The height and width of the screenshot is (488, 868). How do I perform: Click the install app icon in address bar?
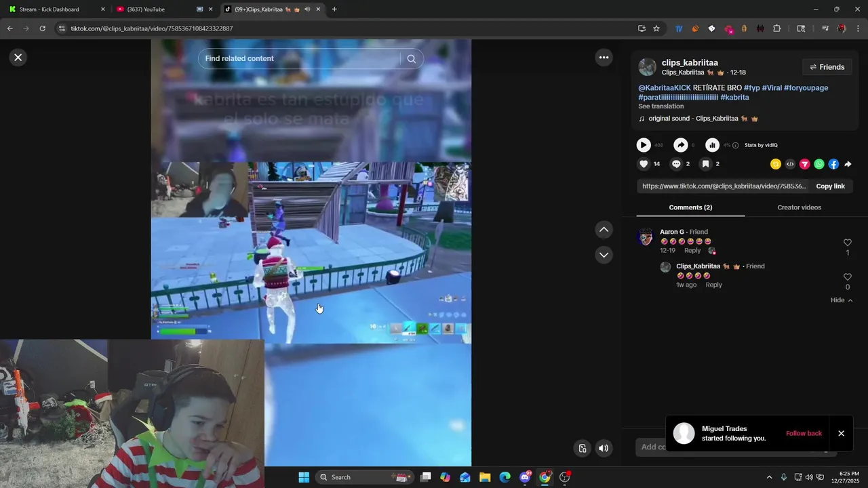click(642, 28)
